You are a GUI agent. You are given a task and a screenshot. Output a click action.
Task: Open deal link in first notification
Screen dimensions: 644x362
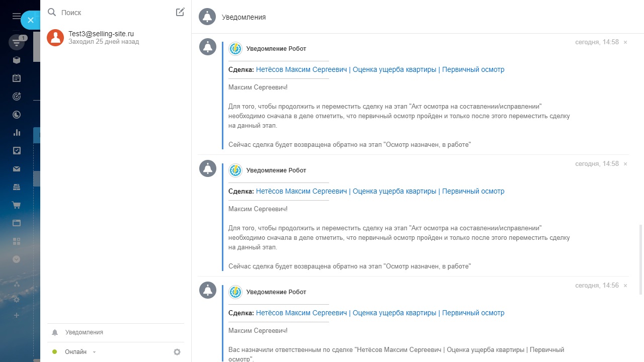tap(380, 69)
